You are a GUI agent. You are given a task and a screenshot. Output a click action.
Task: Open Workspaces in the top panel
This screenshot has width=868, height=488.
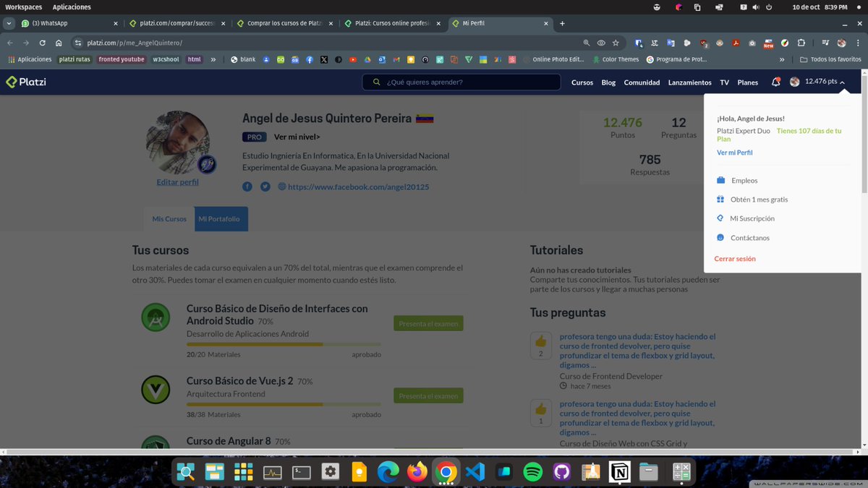tap(24, 7)
